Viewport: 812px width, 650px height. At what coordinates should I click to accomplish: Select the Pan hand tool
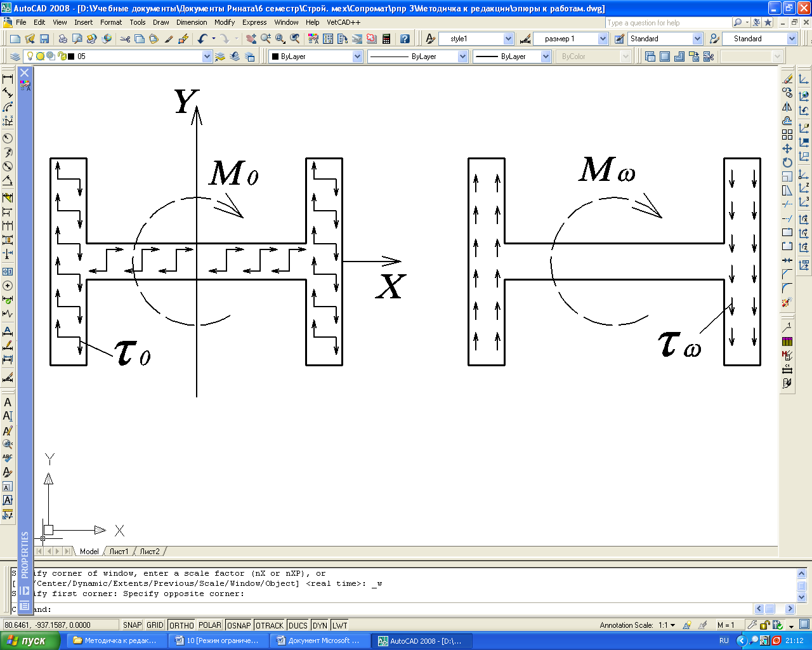251,39
